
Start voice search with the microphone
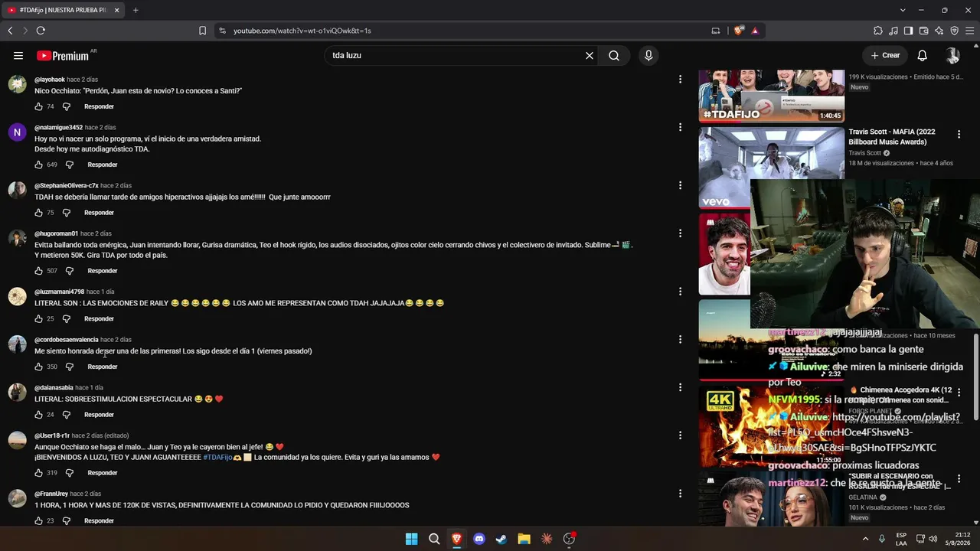tap(648, 55)
